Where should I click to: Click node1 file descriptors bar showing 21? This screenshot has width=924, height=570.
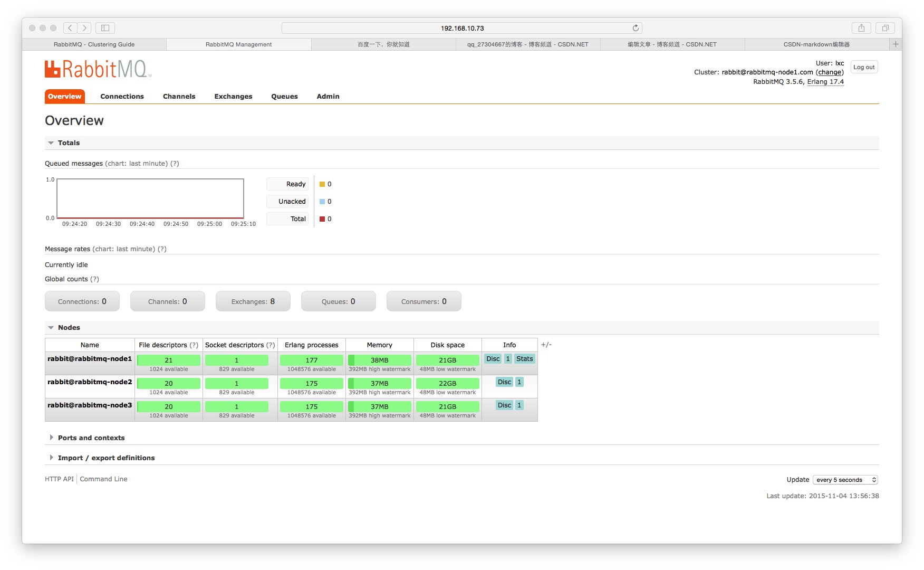[x=169, y=360]
